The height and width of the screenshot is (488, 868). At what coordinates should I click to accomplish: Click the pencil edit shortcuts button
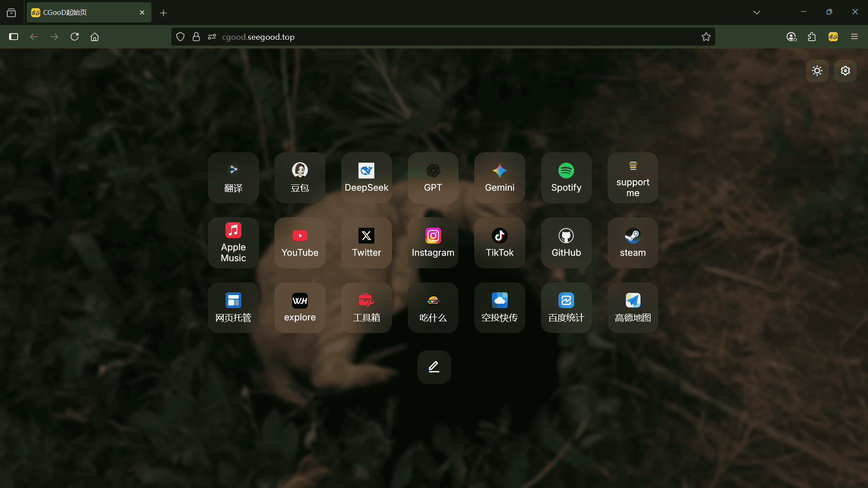pyautogui.click(x=434, y=367)
